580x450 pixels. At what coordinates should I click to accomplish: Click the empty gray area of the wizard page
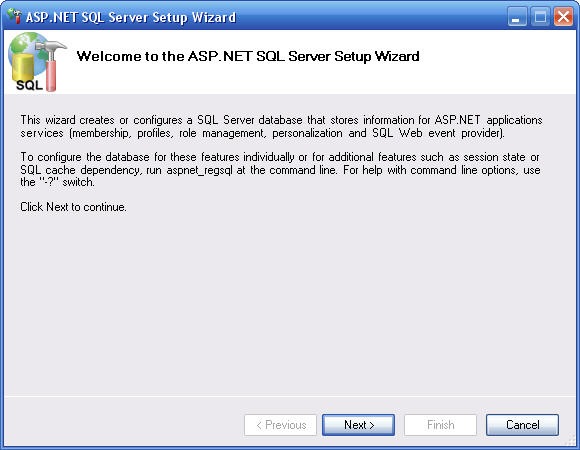click(289, 303)
